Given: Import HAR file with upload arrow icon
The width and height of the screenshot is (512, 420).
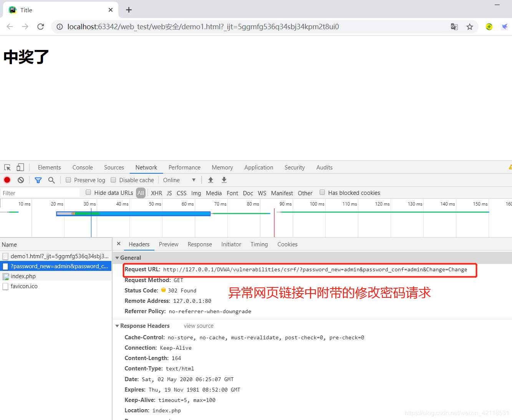Looking at the screenshot, I should coord(210,180).
